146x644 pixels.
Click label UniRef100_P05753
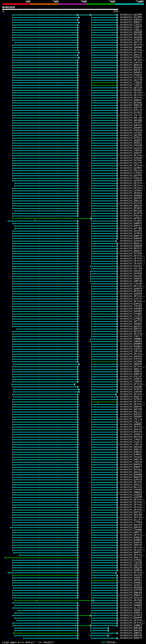[x=131, y=359]
